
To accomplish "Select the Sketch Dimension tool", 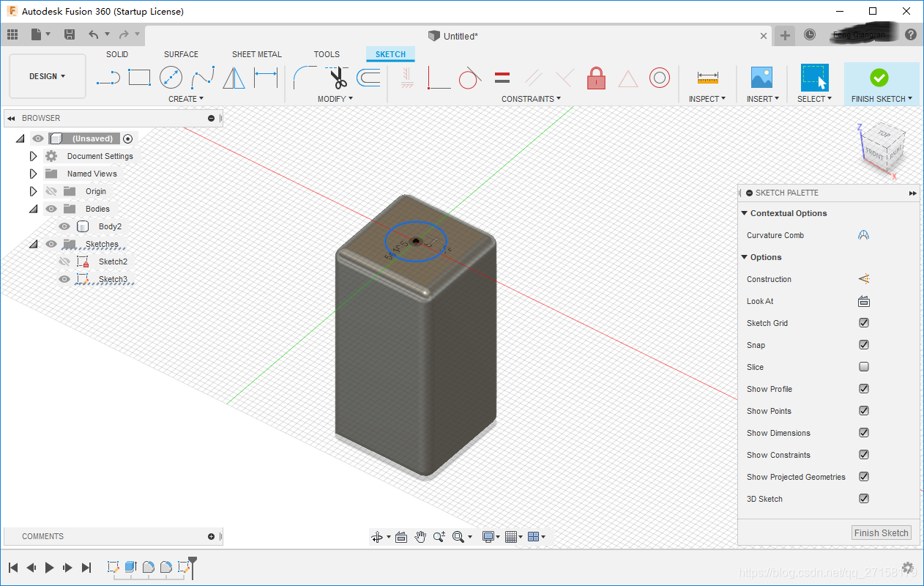I will click(x=266, y=77).
